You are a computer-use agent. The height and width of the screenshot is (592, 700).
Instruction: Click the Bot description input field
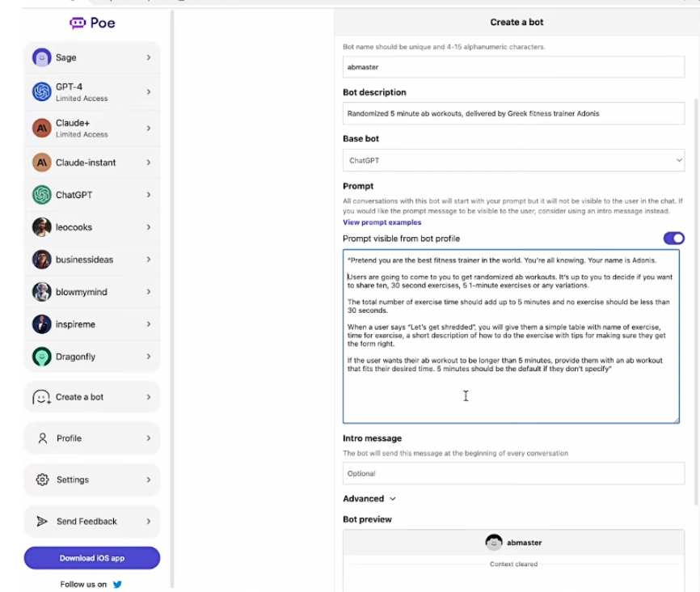(513, 113)
